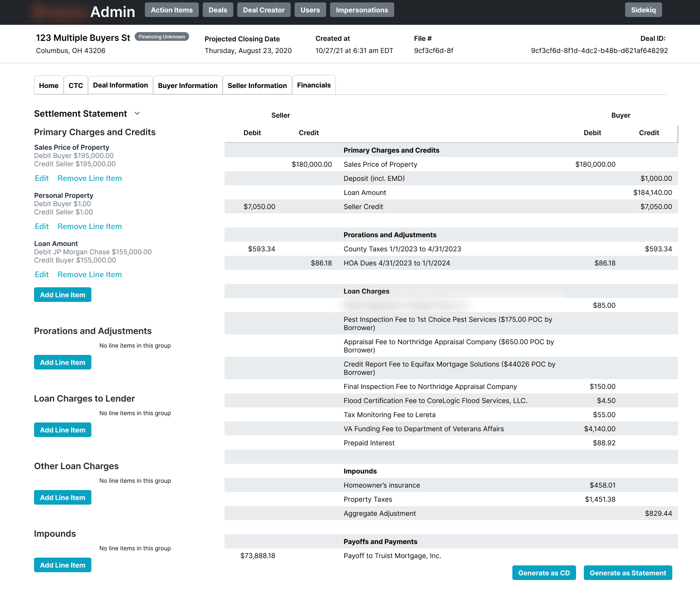
Task: Click the Seller Credit table row label
Action: [363, 207]
